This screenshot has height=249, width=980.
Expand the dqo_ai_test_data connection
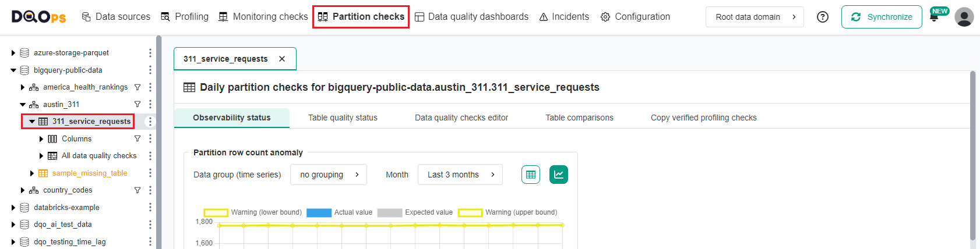coord(13,225)
